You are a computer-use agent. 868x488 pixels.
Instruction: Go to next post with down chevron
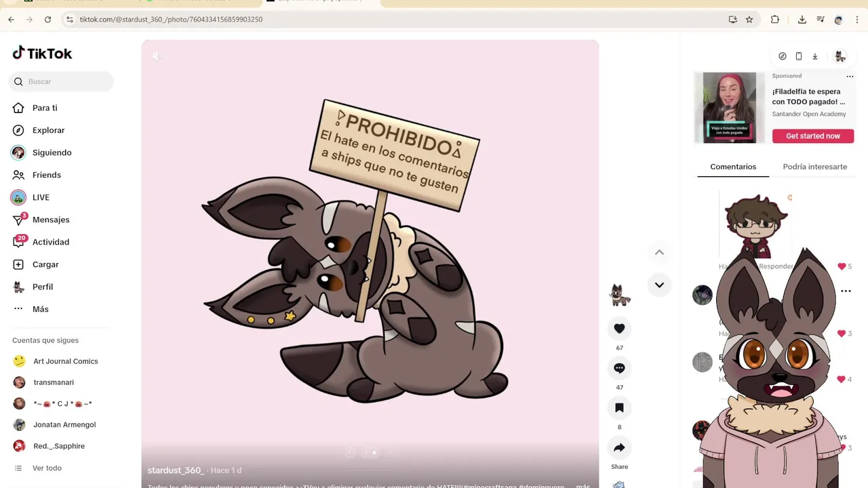(x=659, y=285)
